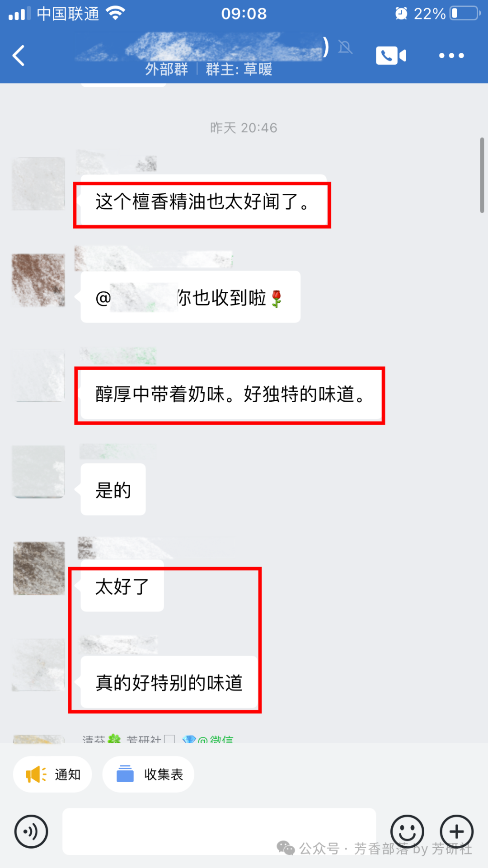Tap the message 醇厚中带着奶味
The height and width of the screenshot is (868, 488).
[x=230, y=394]
